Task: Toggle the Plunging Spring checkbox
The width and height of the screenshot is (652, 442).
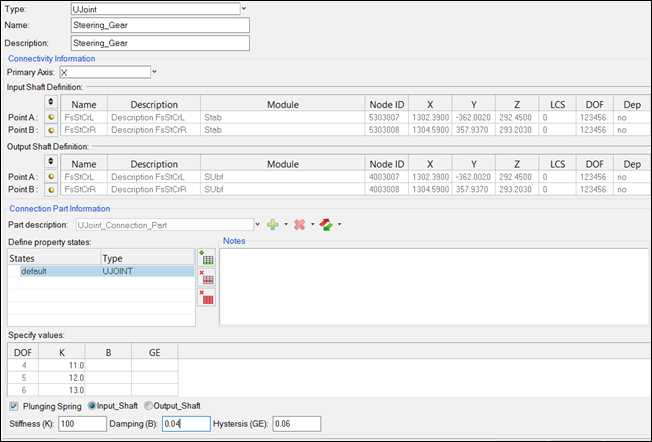Action: 14,406
